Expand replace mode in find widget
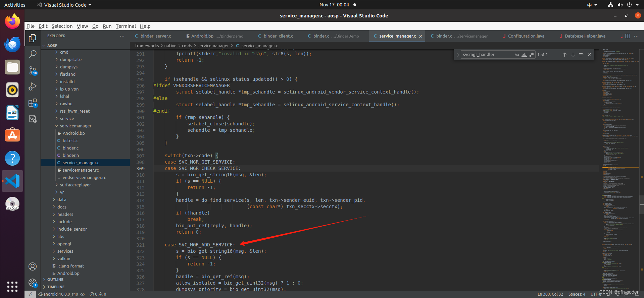 click(x=457, y=55)
